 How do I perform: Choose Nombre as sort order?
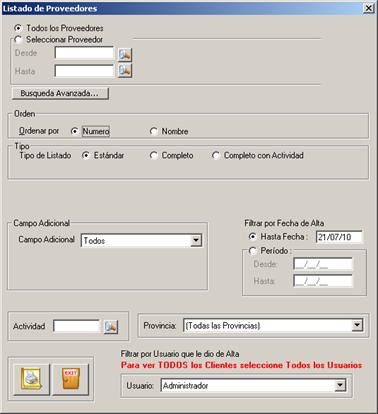(x=153, y=131)
